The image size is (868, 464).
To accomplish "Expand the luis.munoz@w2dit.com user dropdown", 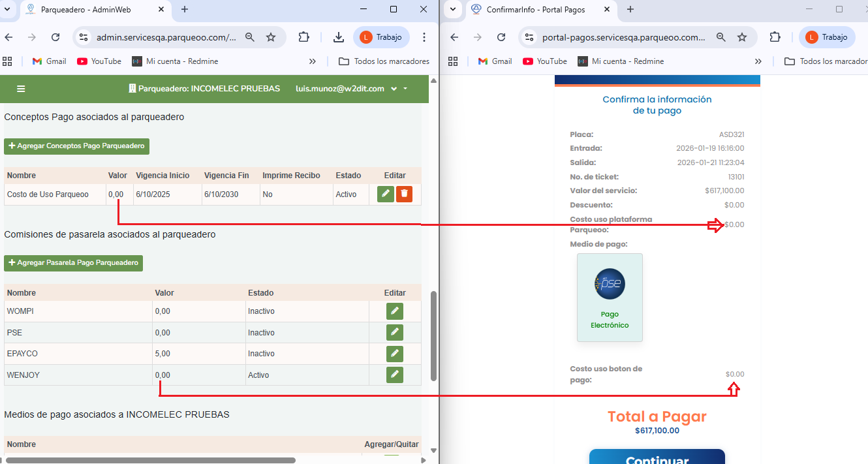I will [394, 89].
